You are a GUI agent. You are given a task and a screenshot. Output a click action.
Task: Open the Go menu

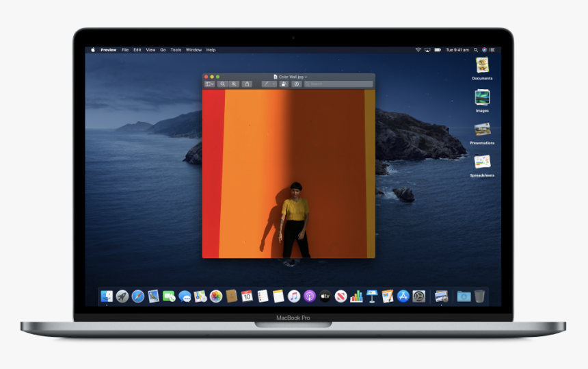click(x=163, y=50)
